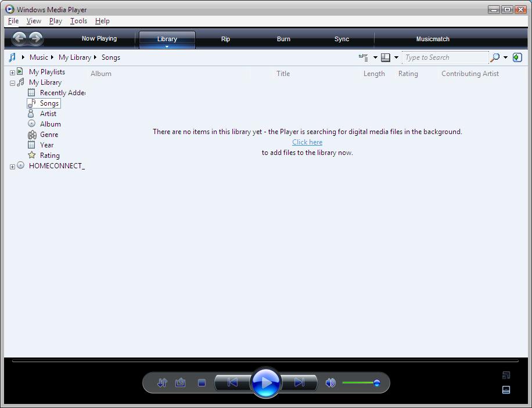
Task: Click the search magnifier icon
Action: point(495,57)
